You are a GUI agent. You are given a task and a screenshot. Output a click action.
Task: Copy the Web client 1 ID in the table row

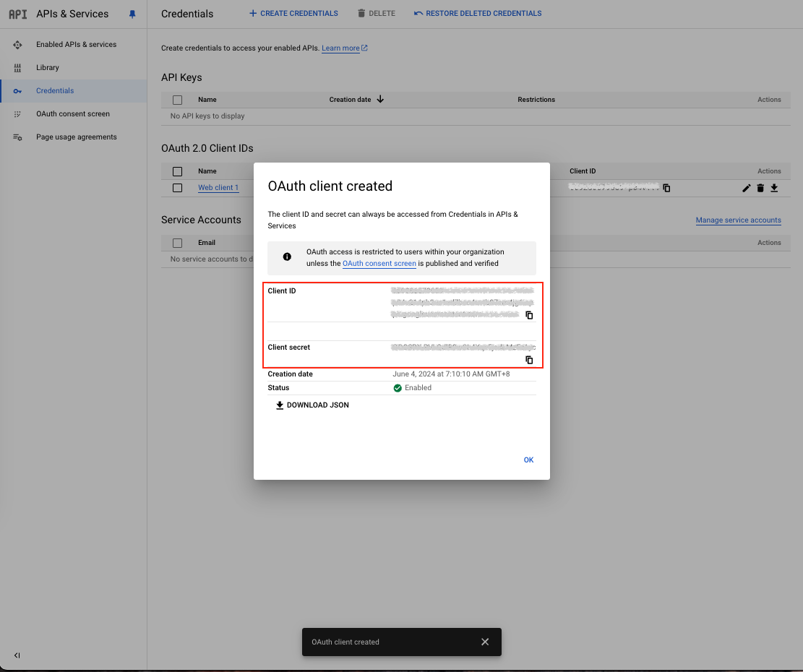[666, 188]
